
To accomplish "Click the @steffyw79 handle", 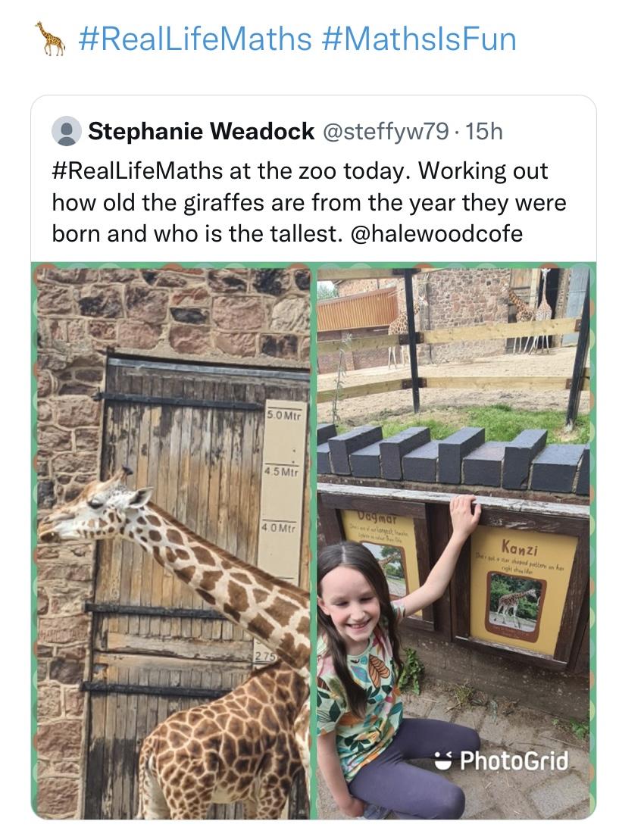I will pyautogui.click(x=386, y=131).
